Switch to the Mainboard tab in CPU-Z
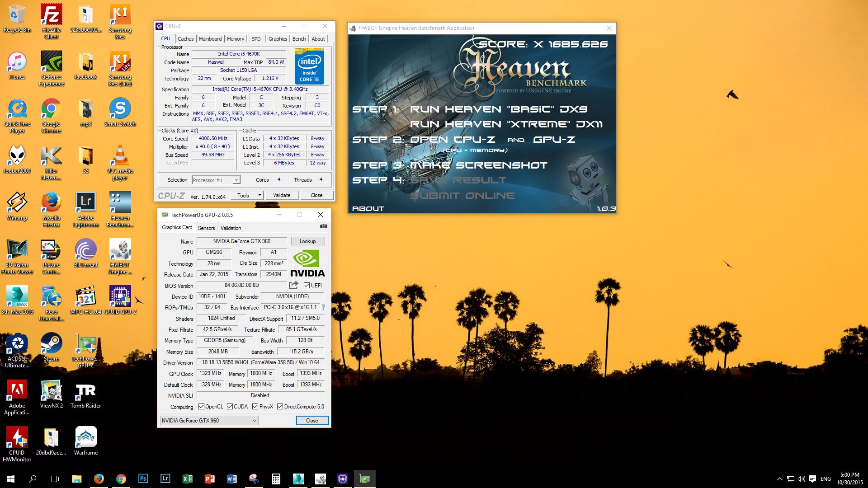Screen dimensions: 868x488 210,39
